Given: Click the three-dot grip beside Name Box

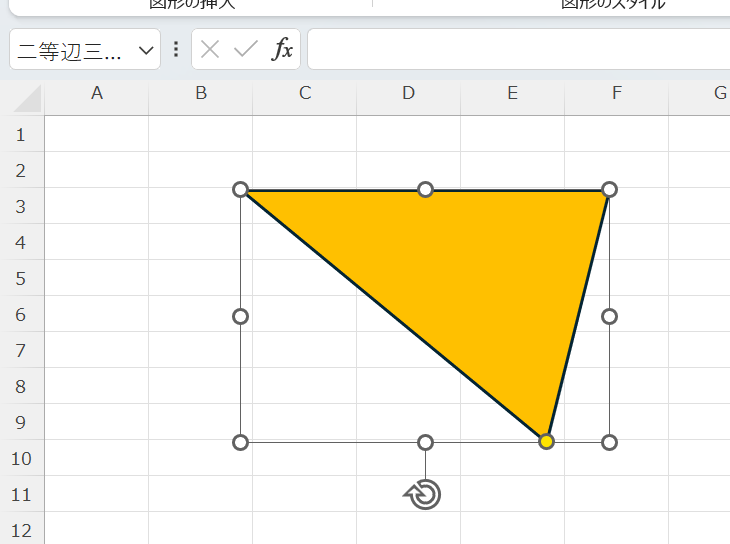Looking at the screenshot, I should click(176, 49).
